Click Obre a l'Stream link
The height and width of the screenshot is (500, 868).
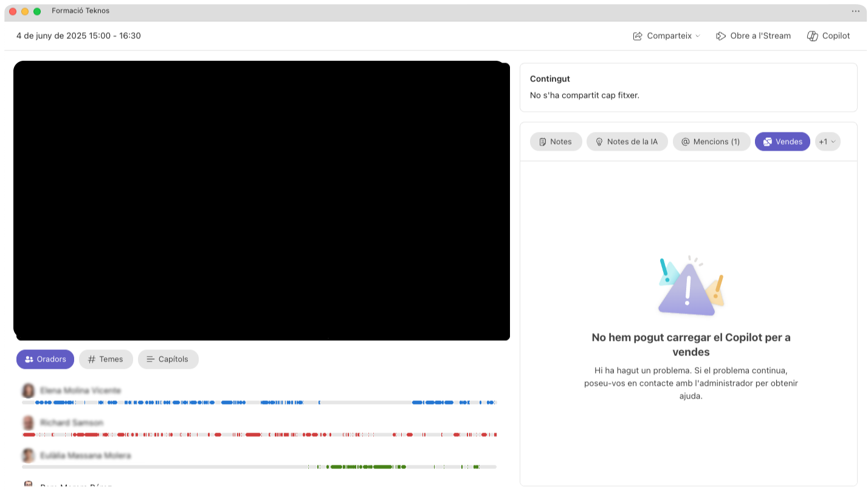point(760,36)
